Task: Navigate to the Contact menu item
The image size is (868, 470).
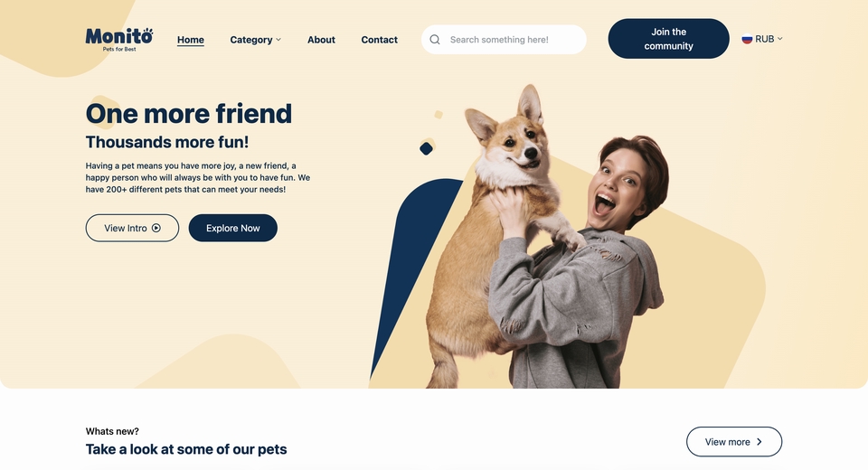Action: click(379, 40)
